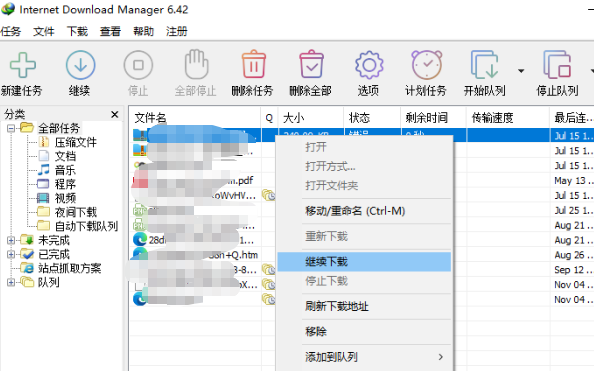
Task: Sort by 文件名 column header
Action: point(194,118)
